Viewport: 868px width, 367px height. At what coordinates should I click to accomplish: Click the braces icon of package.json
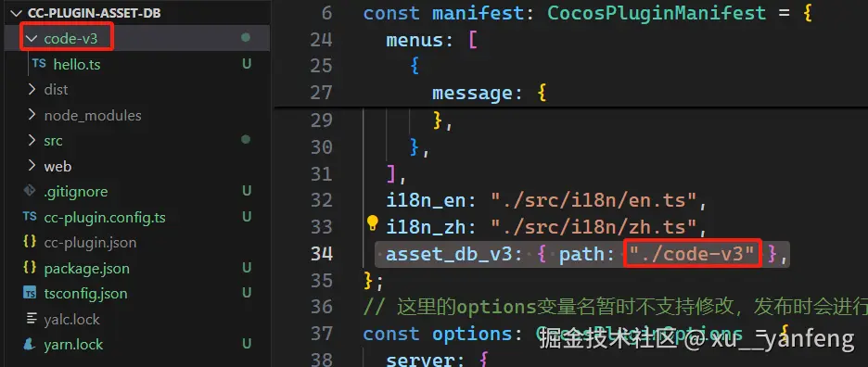click(x=30, y=268)
